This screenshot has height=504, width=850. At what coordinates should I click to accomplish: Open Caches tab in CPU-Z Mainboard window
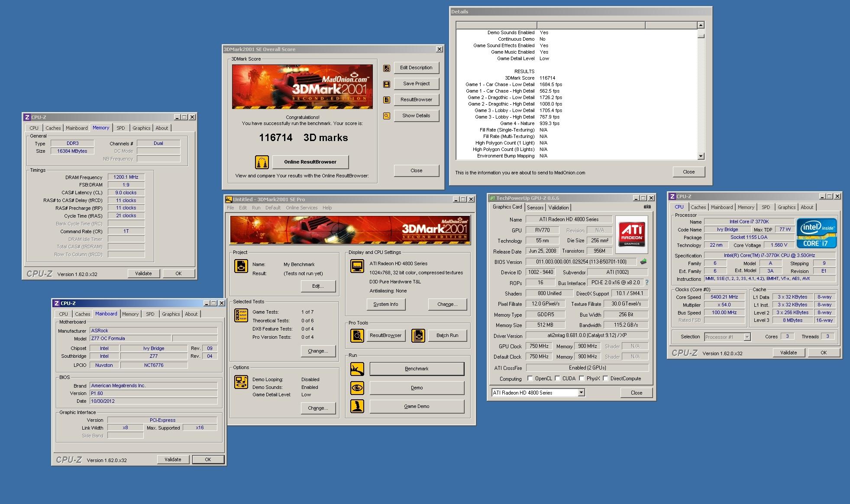[82, 314]
